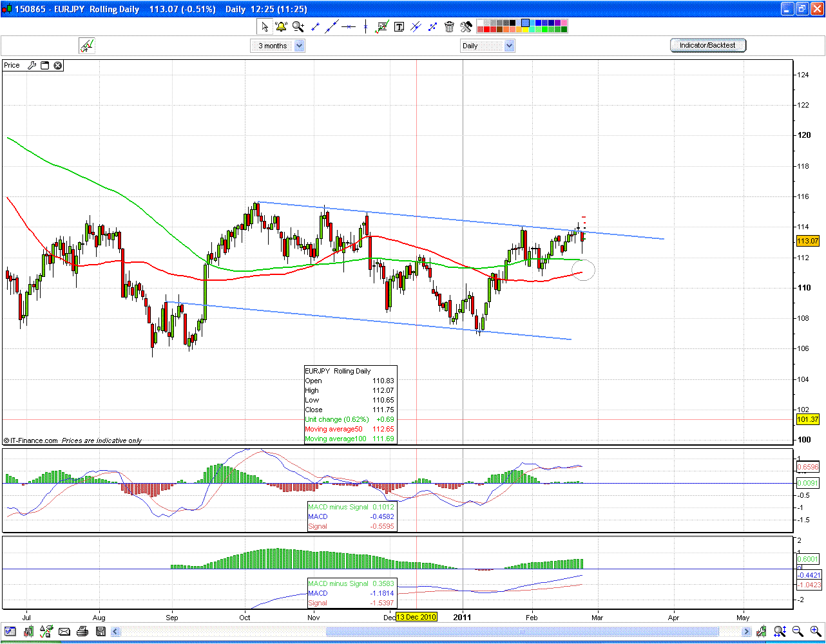Click the 0.0091 MACD histogram label
Image resolution: width=826 pixels, height=644 pixels.
coord(808,482)
